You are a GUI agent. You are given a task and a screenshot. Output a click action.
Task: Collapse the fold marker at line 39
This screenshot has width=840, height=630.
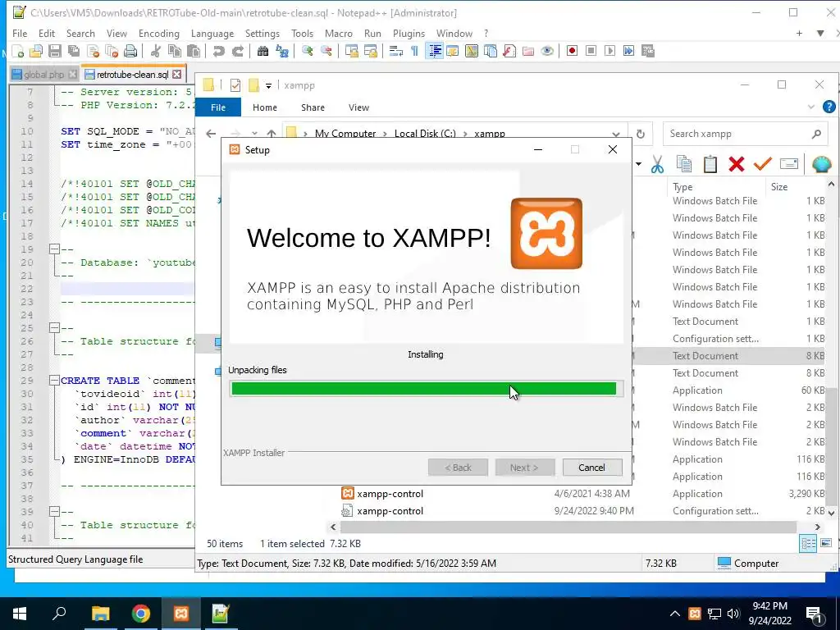coord(54,512)
